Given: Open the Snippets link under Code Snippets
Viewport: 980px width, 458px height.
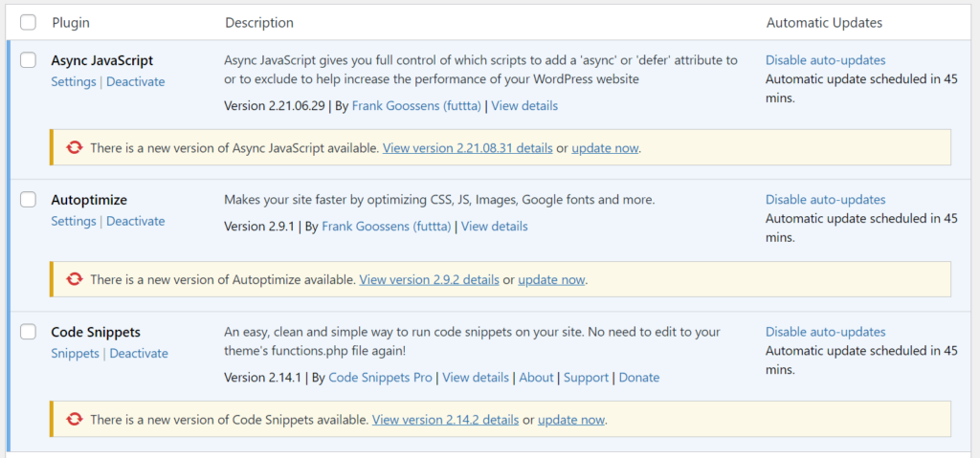Looking at the screenshot, I should pyautogui.click(x=75, y=354).
